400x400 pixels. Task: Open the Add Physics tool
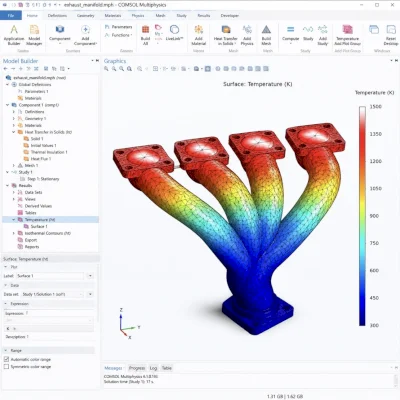[x=247, y=35]
